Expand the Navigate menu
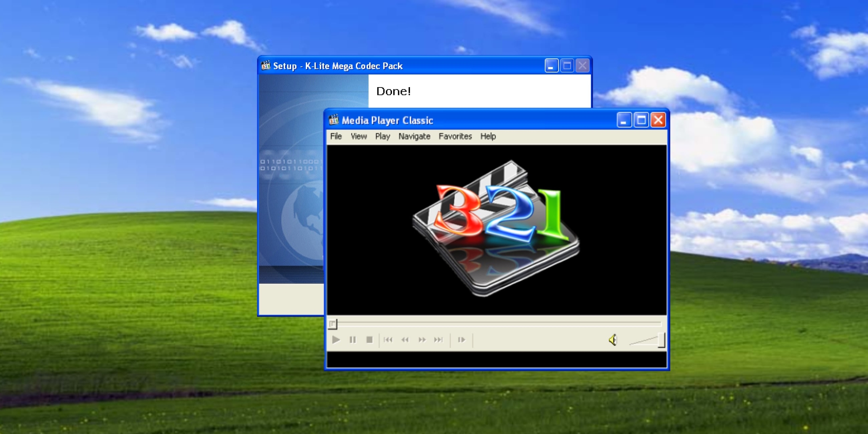 pyautogui.click(x=414, y=136)
